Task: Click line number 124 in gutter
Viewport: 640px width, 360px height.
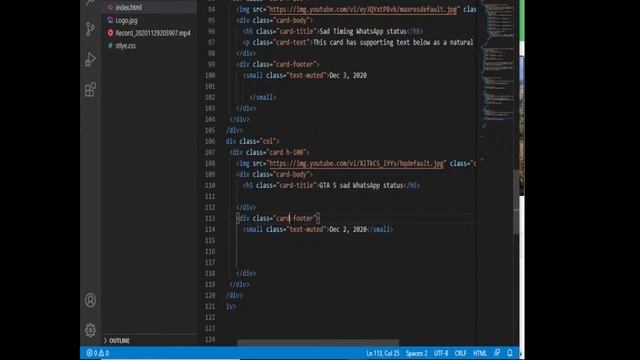Action: pyautogui.click(x=210, y=339)
